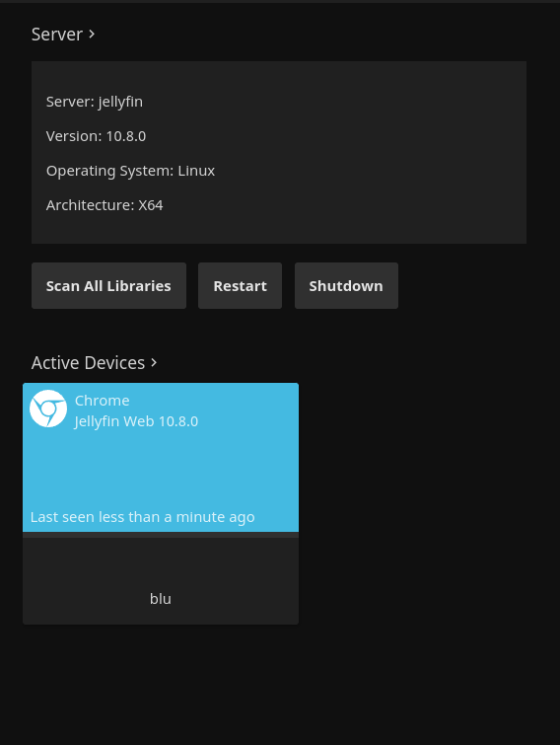Click the blu user name on device card

tap(161, 599)
